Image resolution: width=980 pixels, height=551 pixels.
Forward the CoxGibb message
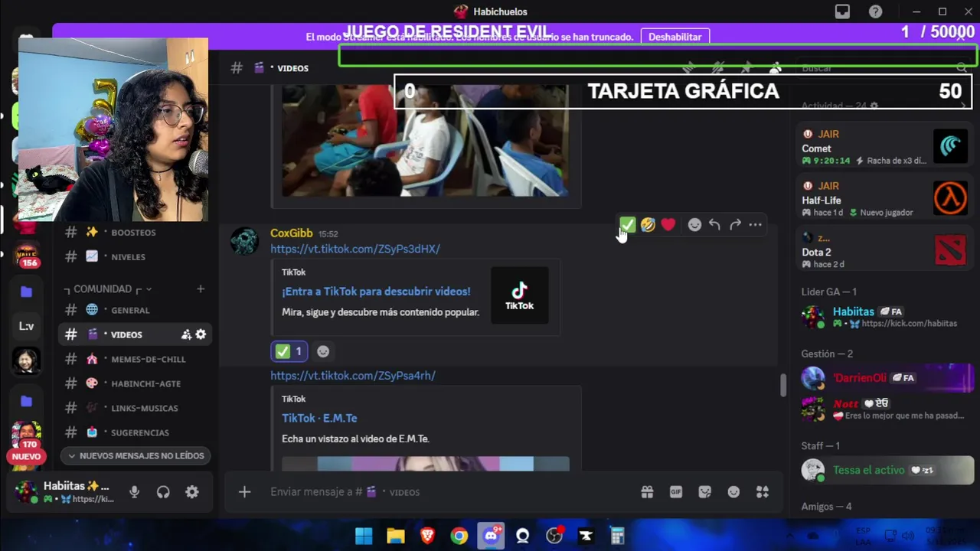coord(735,224)
